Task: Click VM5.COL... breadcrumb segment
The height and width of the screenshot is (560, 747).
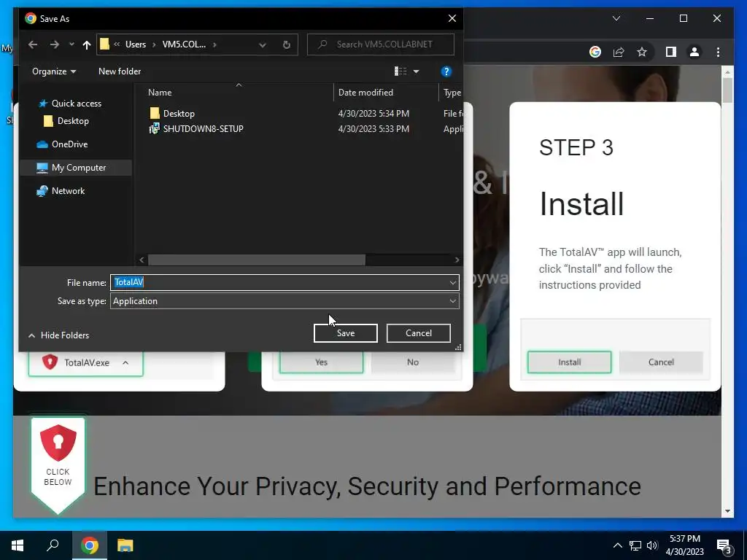Action: [184, 44]
